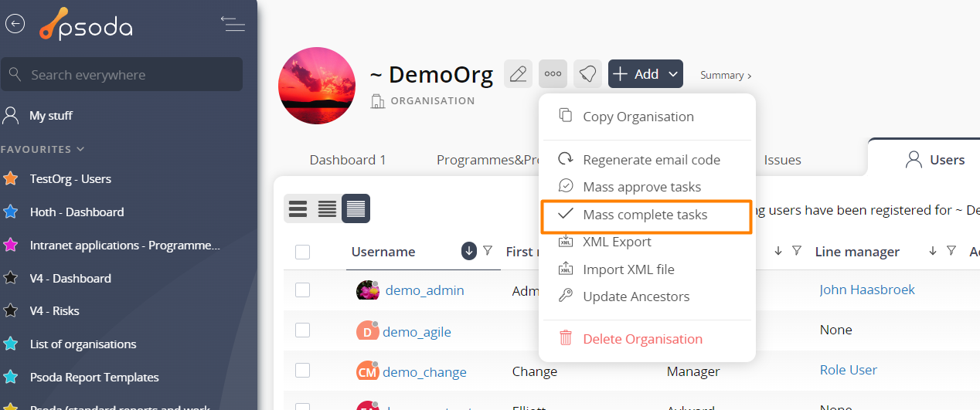Click the filter icon in the Username column

(x=488, y=251)
